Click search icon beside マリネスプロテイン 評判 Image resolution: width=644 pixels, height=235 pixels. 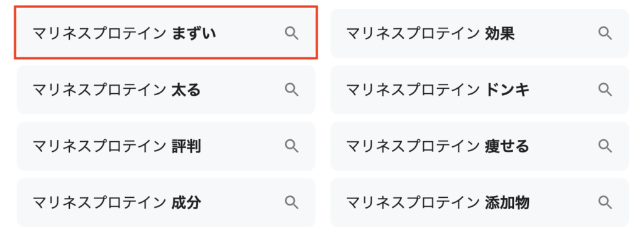click(x=292, y=146)
